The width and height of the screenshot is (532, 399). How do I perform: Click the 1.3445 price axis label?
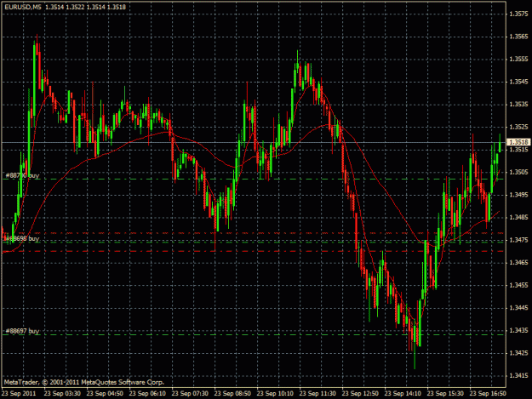(x=518, y=308)
